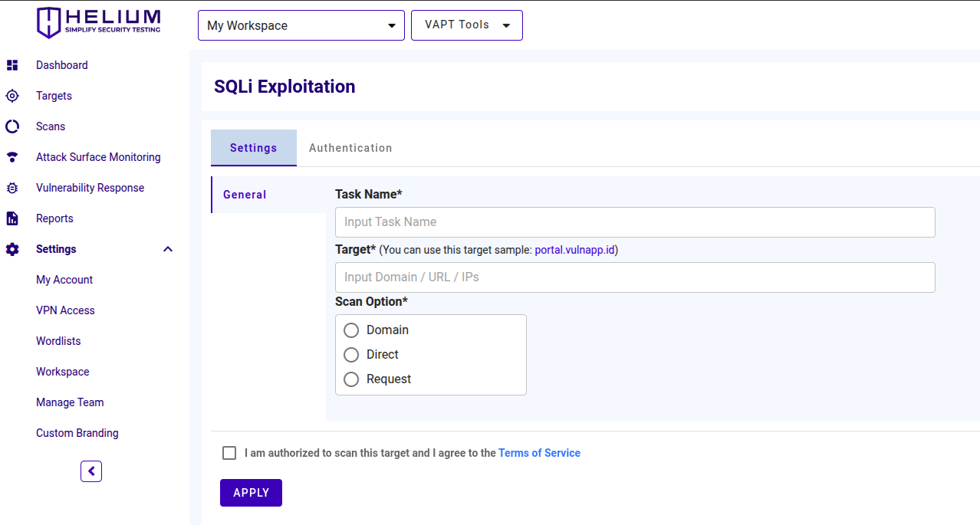
Task: Click the Attack Surface Monitoring icon
Action: pos(12,157)
